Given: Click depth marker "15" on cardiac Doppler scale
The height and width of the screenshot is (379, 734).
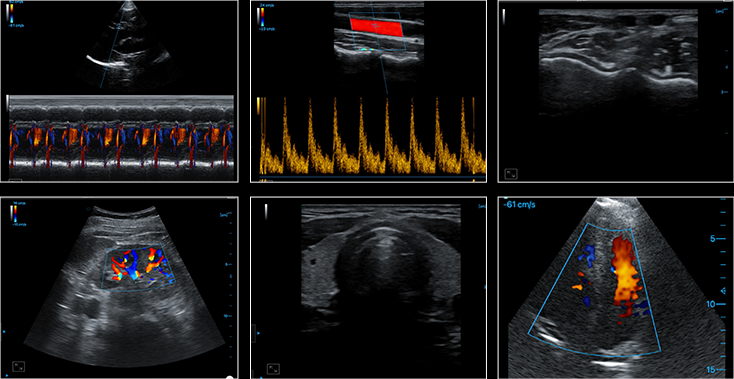Looking at the screenshot, I should 712,370.
